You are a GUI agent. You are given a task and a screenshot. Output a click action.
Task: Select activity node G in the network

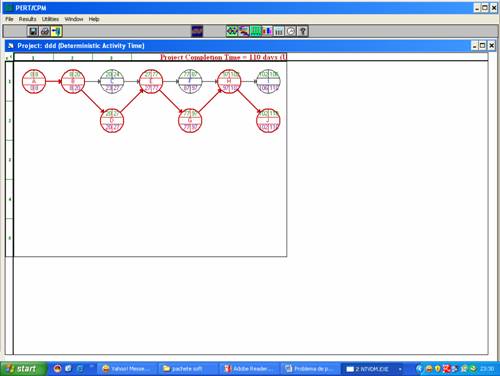(x=190, y=120)
